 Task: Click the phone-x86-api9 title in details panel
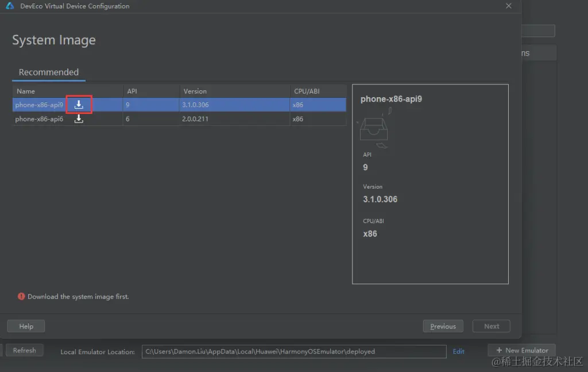pos(391,99)
